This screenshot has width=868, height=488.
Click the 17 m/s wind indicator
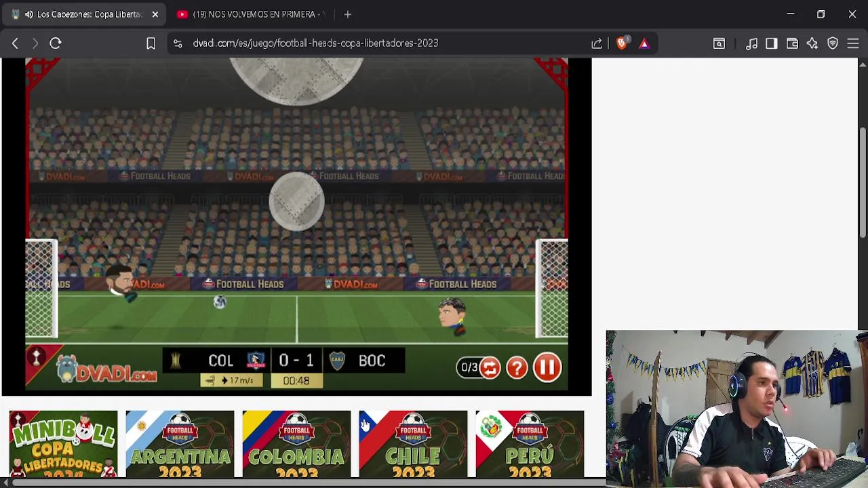(232, 381)
